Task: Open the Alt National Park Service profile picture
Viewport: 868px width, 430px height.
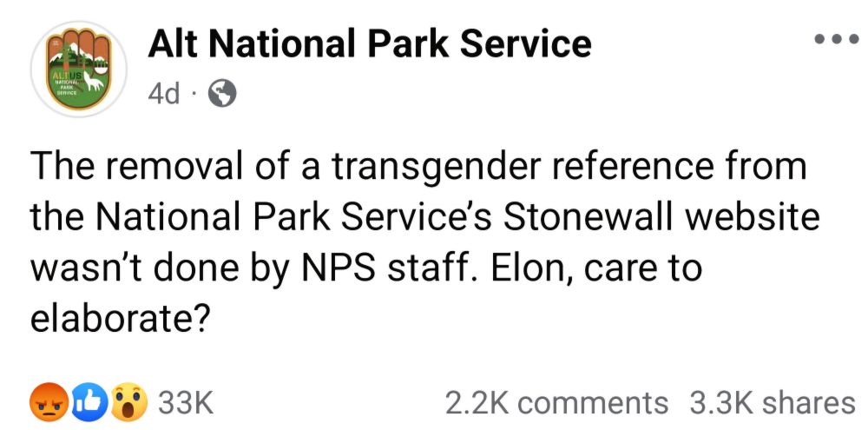Action: coord(78,69)
